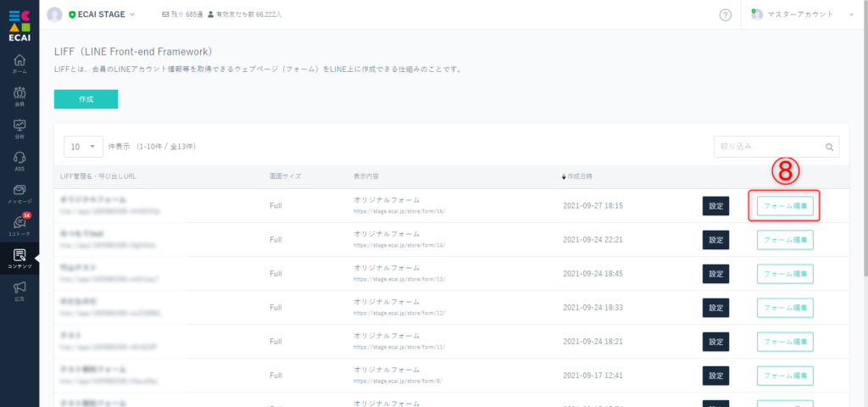This screenshot has height=407, width=868.
Task: Open ASS headset section
Action: [19, 160]
